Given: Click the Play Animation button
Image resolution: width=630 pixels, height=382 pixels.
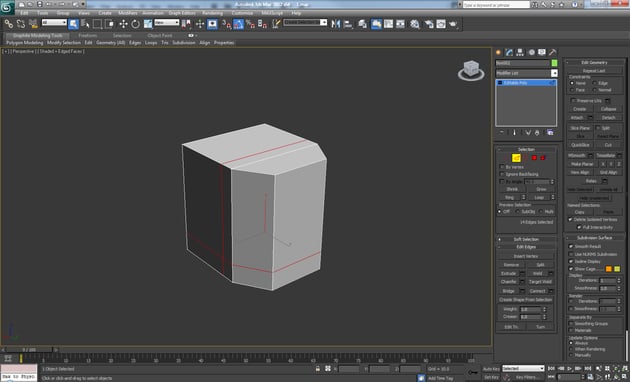Looking at the screenshot, I should pos(569,368).
